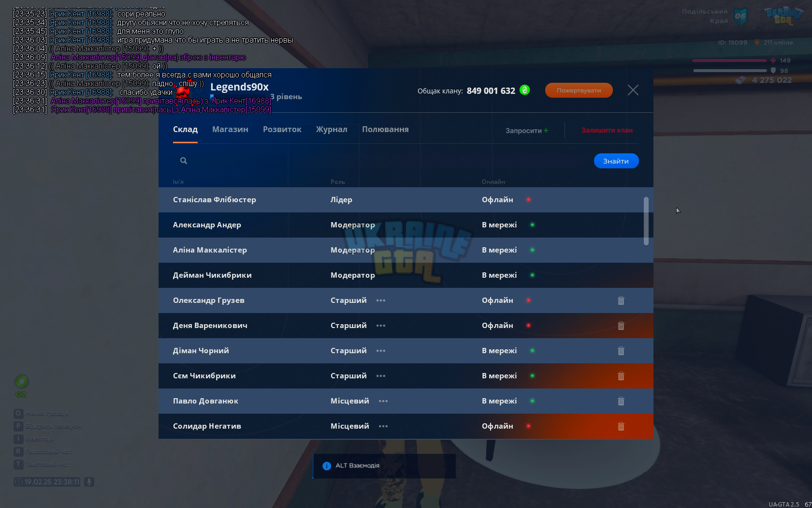Image resolution: width=812 pixels, height=508 pixels.
Task: Remove Діман Чорний using trash icon
Action: click(621, 351)
